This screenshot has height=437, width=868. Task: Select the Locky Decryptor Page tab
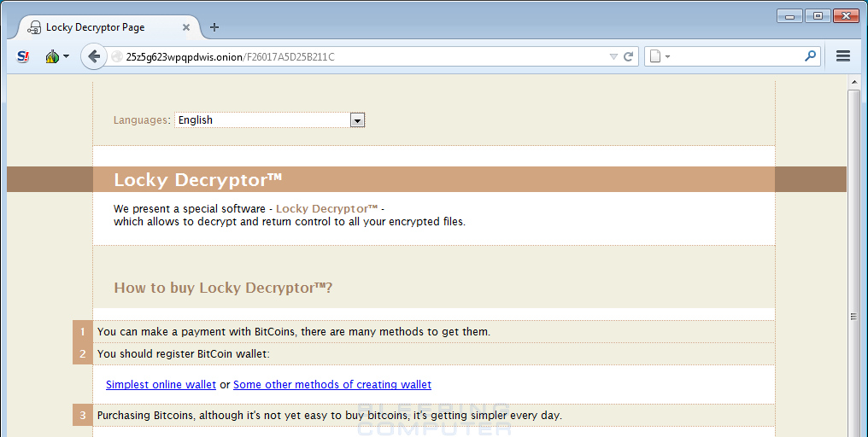point(108,27)
